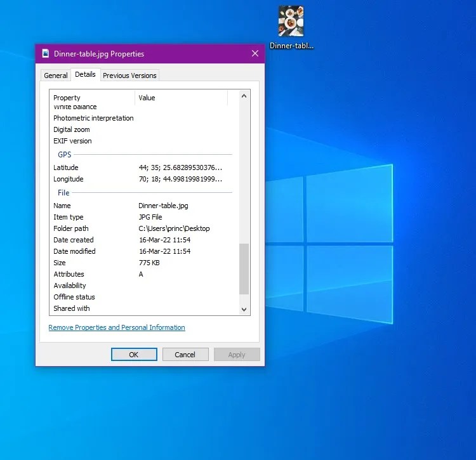This screenshot has width=476, height=460.
Task: Click the JPG File value
Action: pos(150,217)
